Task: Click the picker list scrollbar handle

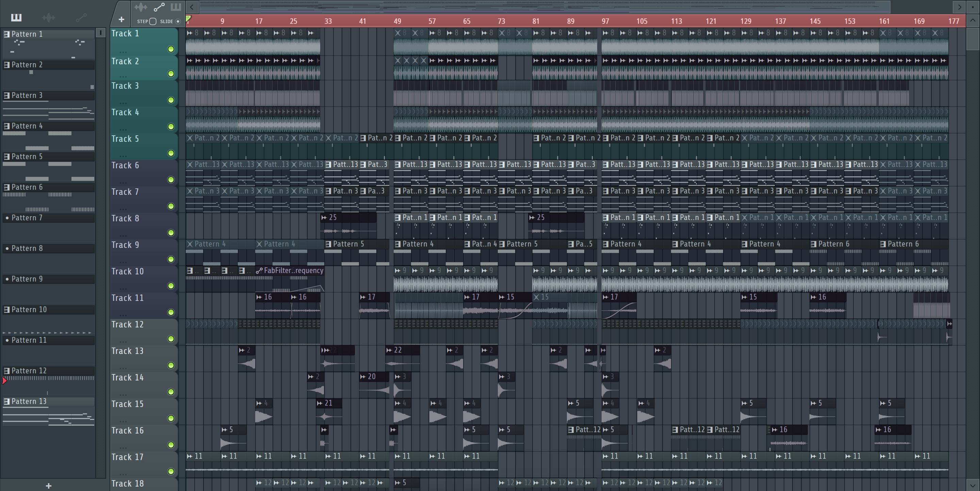Action: tap(100, 33)
